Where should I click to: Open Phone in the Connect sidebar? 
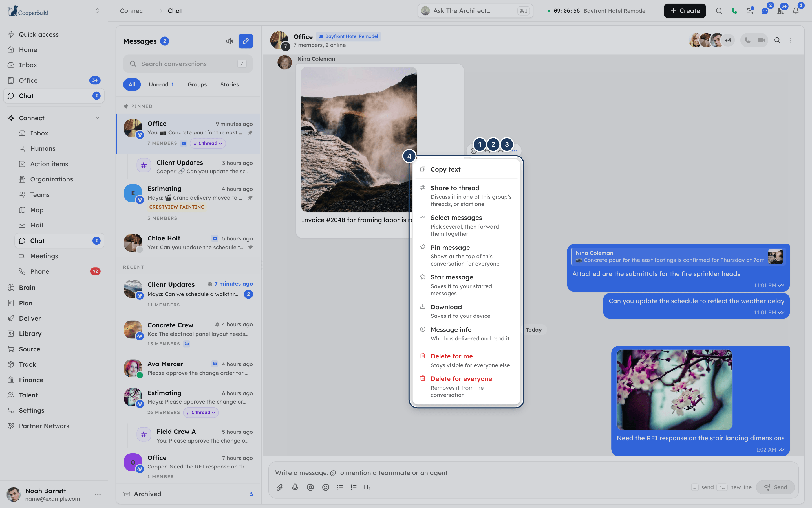59,271
